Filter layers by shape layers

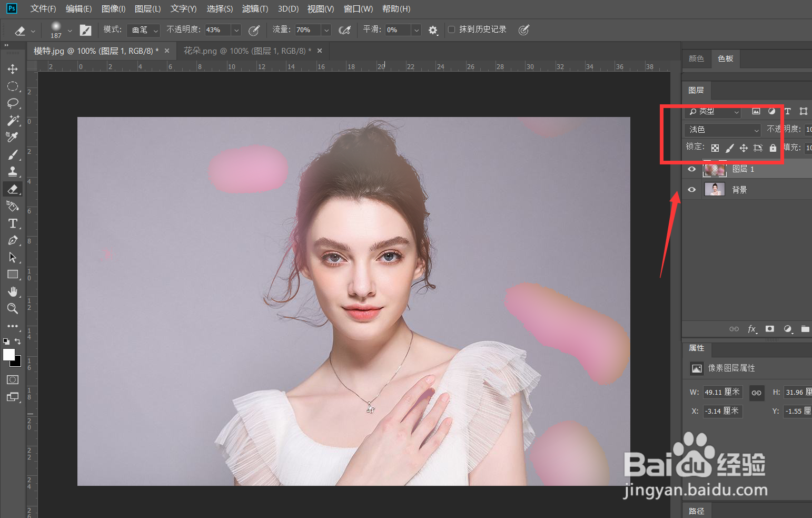[x=804, y=111]
